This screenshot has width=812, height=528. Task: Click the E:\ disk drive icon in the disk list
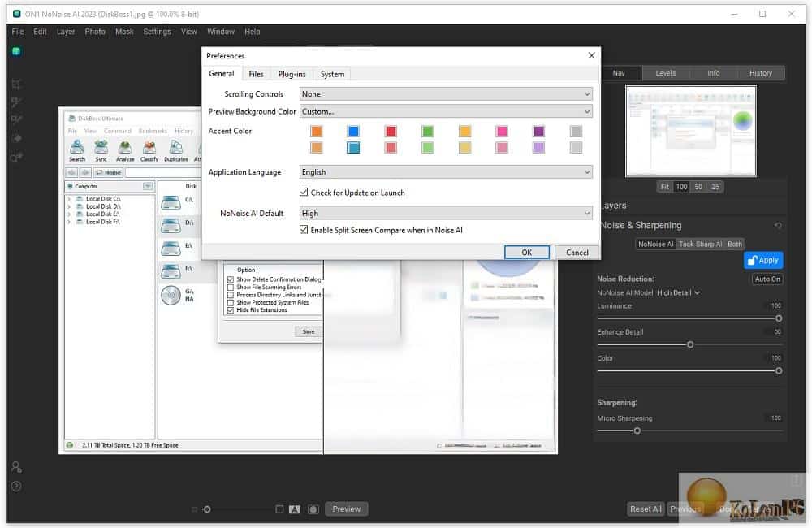tap(171, 249)
